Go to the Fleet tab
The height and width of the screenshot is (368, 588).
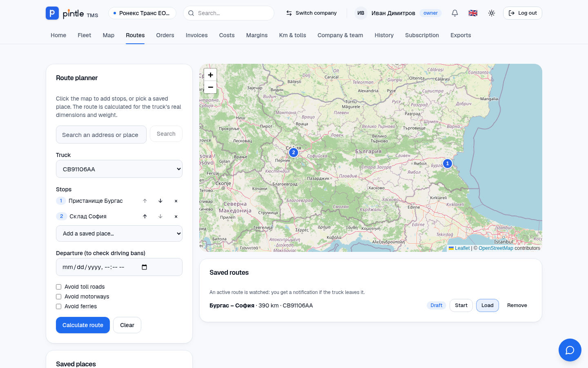click(x=85, y=35)
